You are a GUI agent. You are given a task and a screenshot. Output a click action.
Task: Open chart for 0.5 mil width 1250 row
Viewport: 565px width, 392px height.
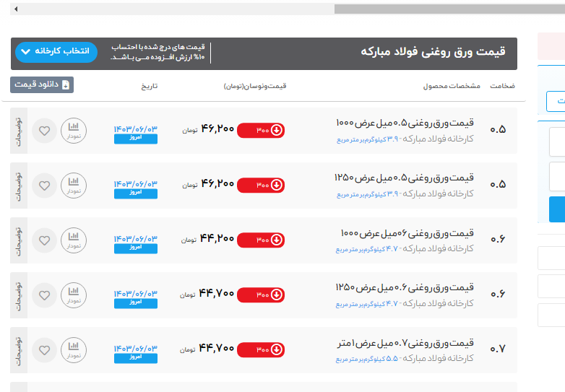click(73, 186)
